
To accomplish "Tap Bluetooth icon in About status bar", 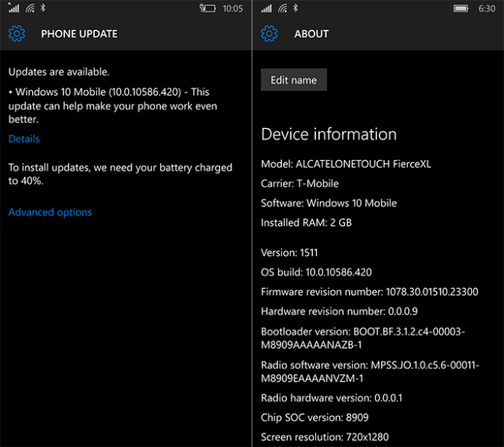I will (296, 8).
